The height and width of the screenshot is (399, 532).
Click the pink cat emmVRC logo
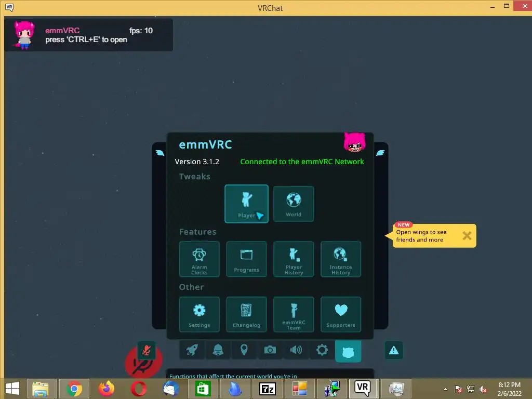pyautogui.click(x=354, y=142)
